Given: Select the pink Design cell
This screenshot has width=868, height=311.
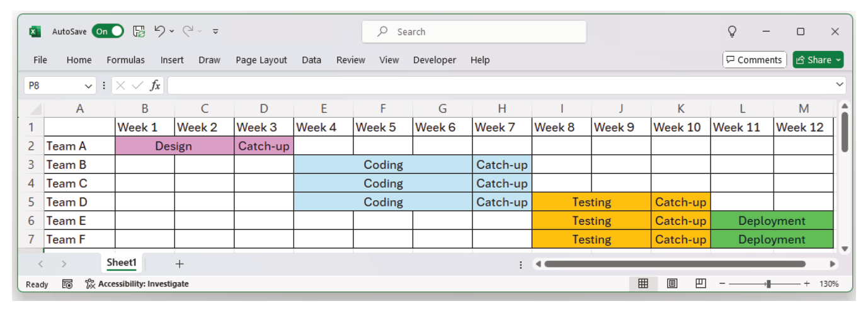Looking at the screenshot, I should 174,146.
